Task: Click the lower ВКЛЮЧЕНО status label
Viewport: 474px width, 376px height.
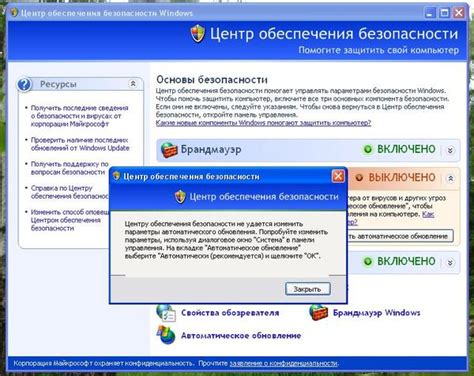Action: coord(406,261)
